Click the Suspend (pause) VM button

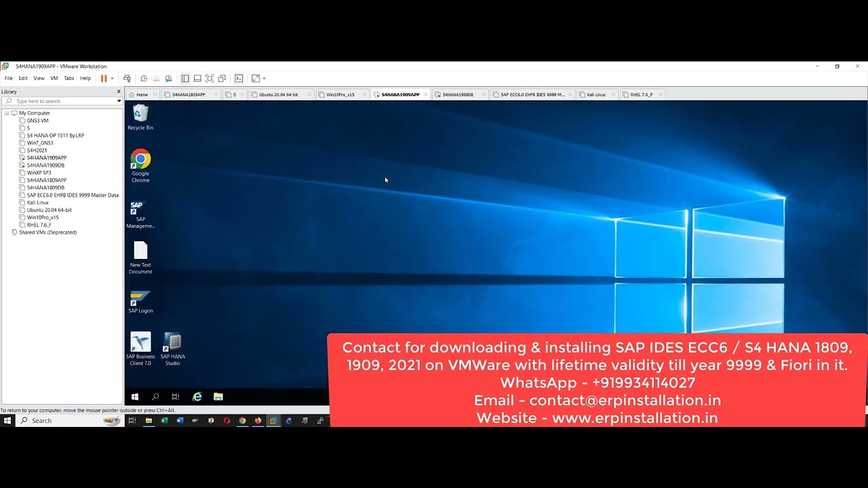point(104,79)
